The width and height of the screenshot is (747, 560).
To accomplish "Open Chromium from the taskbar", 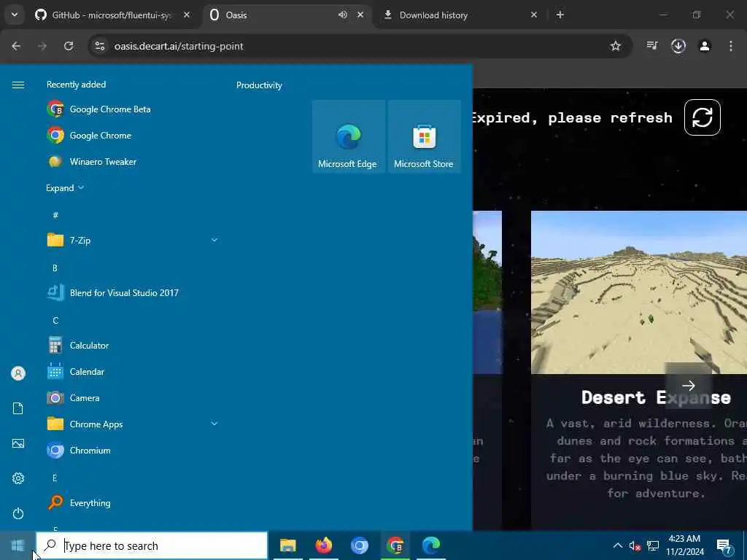I will (x=359, y=545).
